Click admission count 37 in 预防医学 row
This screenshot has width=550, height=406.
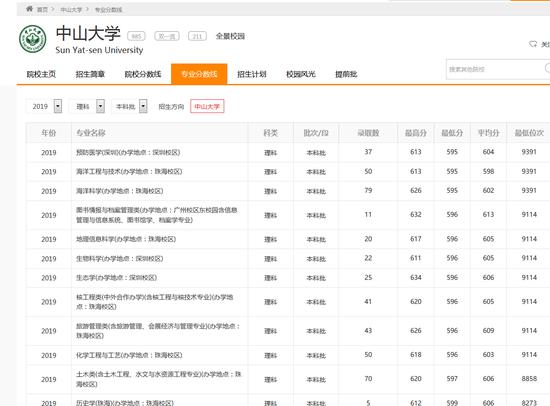[368, 152]
